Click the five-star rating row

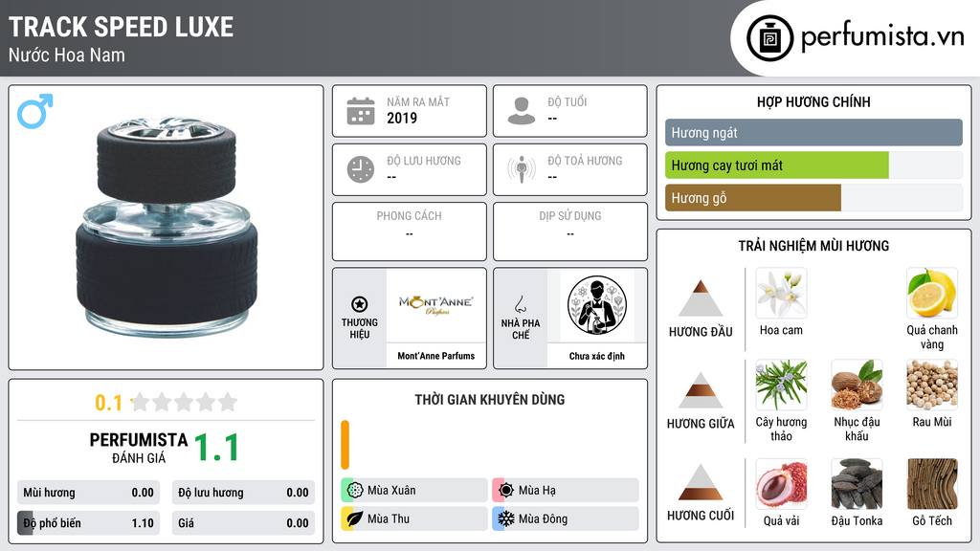184,402
